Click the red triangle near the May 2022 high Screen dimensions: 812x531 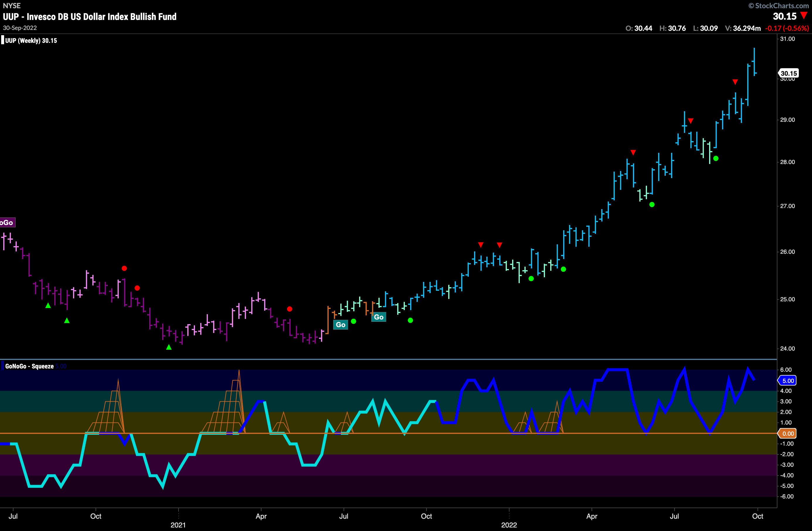633,152
